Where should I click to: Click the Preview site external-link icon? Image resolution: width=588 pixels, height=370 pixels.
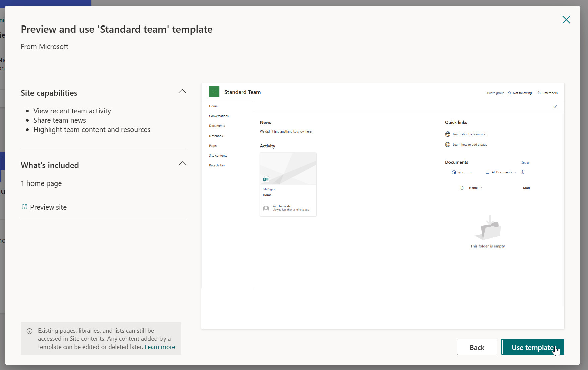(x=24, y=207)
